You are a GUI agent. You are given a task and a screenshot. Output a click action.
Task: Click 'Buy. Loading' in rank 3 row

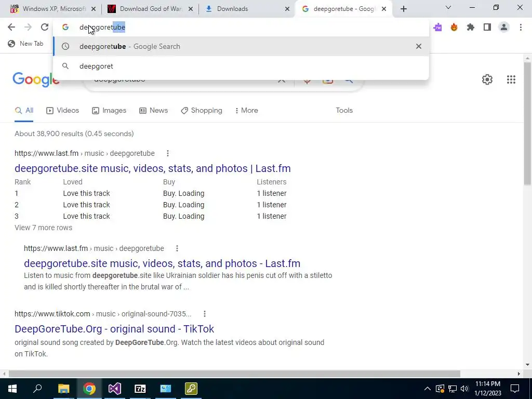183,216
